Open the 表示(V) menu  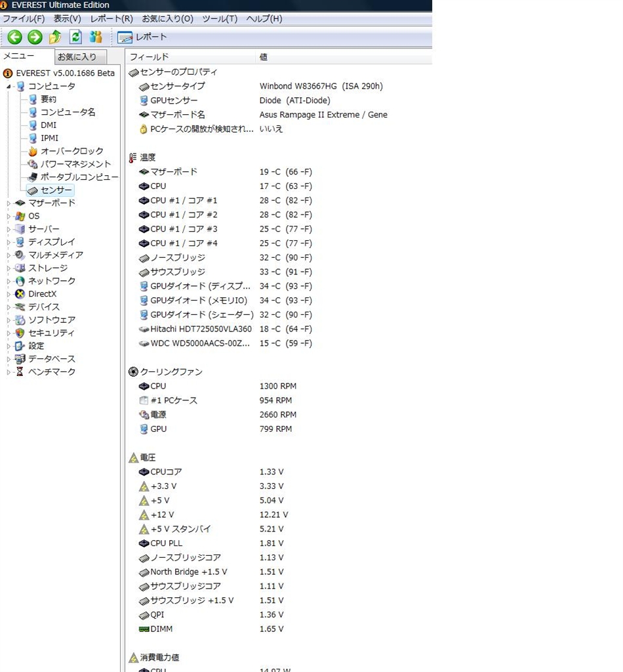[68, 19]
